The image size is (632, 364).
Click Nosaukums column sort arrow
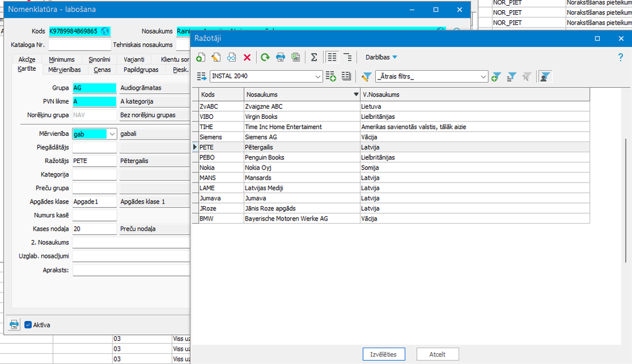[356, 94]
